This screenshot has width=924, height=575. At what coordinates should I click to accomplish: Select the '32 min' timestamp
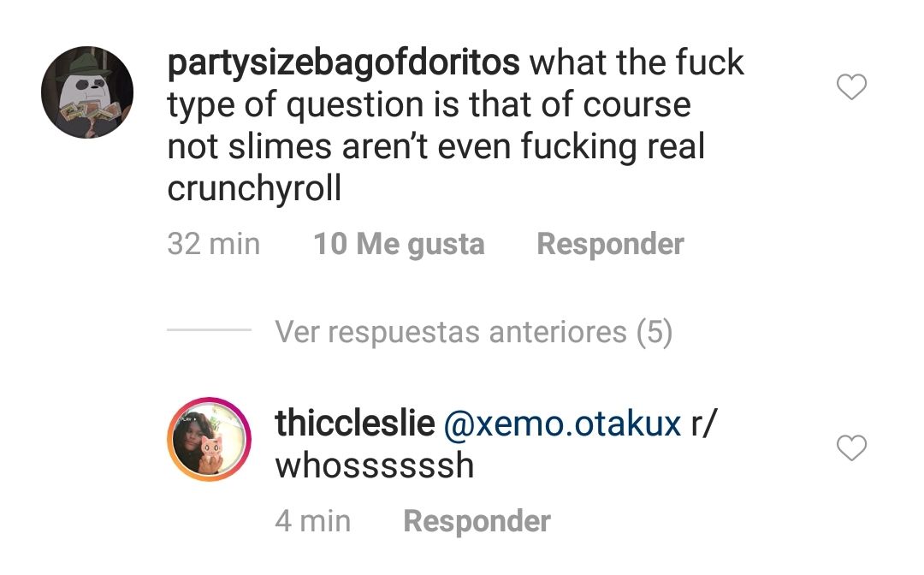pos(212,244)
